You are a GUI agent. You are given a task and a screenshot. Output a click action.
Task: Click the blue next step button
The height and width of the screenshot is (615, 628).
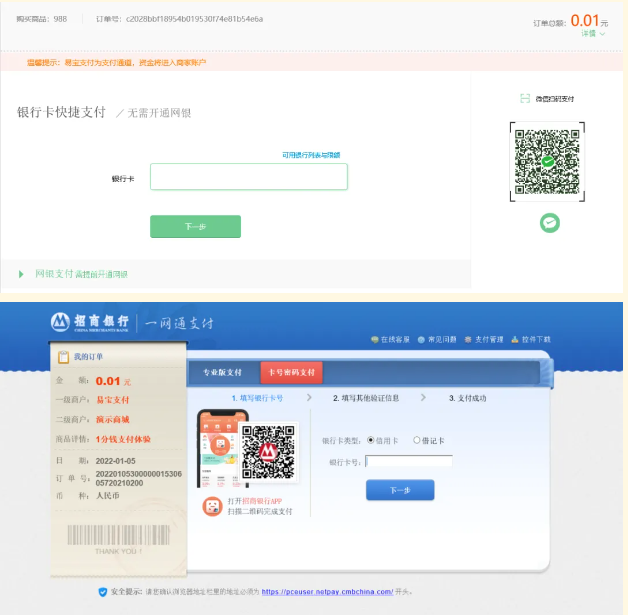click(x=400, y=490)
